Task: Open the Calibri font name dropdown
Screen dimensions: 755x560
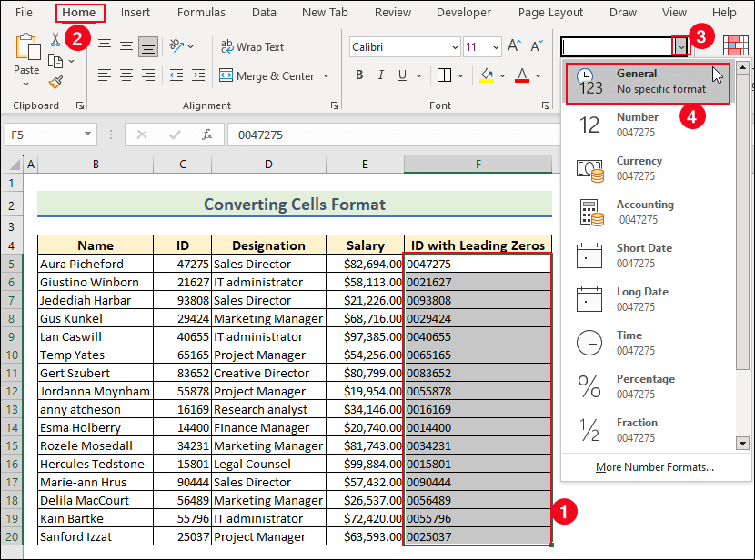Action: [457, 46]
